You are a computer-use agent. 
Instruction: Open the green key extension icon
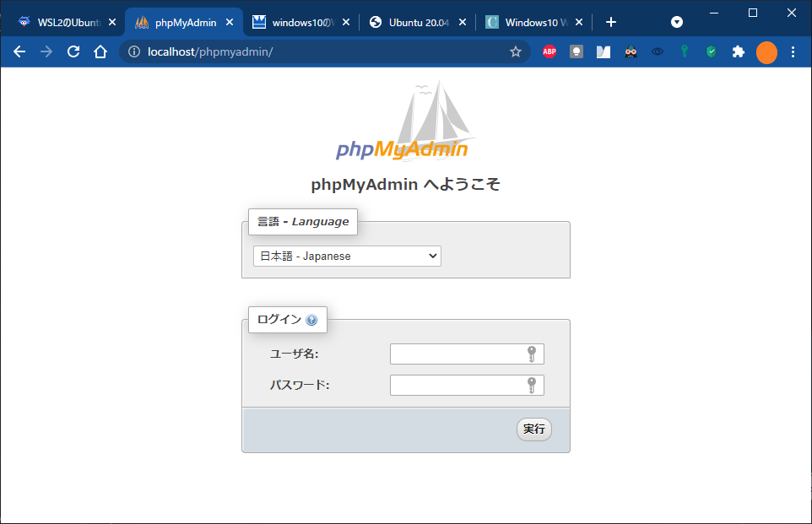click(x=685, y=51)
